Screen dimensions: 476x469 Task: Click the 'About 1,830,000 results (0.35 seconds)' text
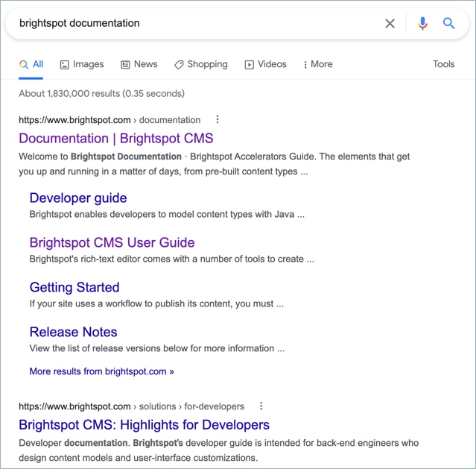click(102, 94)
